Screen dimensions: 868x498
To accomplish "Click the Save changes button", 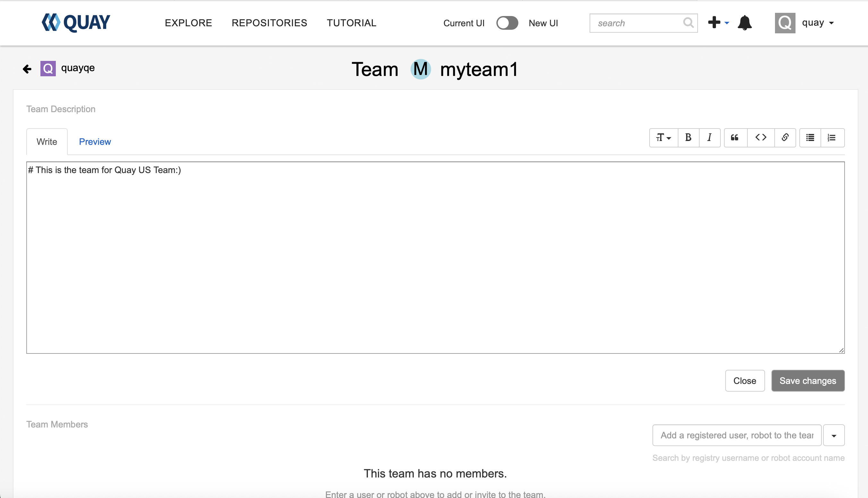I will (808, 381).
